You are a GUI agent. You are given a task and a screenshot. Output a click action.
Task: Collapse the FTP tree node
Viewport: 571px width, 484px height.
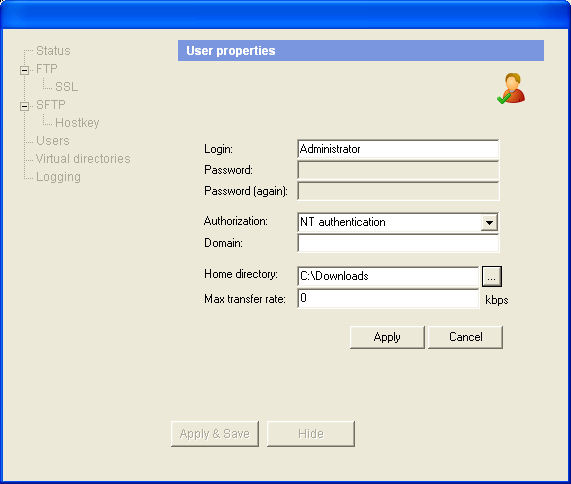(x=24, y=70)
